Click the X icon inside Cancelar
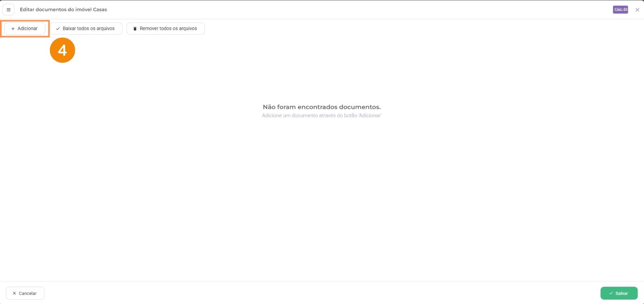Screen dimensions: 644x304 [x=14, y=293]
